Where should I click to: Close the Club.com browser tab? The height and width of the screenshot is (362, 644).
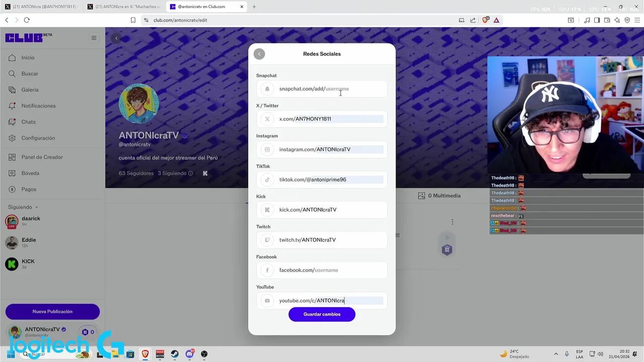(242, 7)
